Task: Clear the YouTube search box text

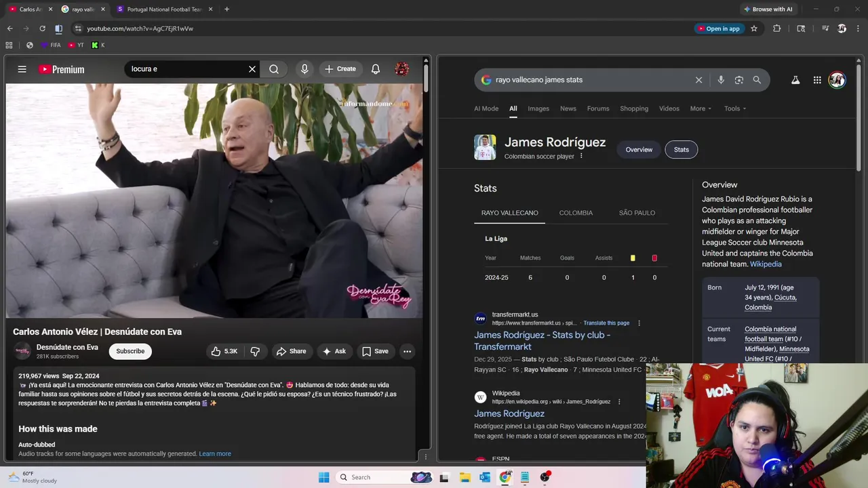Action: [x=252, y=69]
